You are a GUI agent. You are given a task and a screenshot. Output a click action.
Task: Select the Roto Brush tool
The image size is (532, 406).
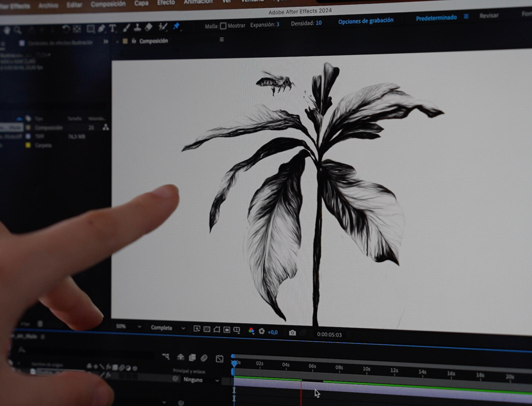tap(163, 27)
